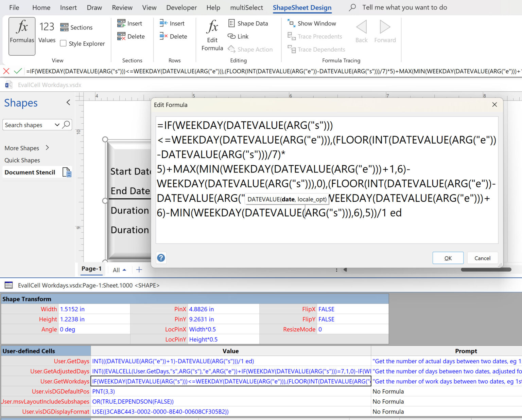Delete the selected row
This screenshot has width=522, height=420.
pos(174,36)
